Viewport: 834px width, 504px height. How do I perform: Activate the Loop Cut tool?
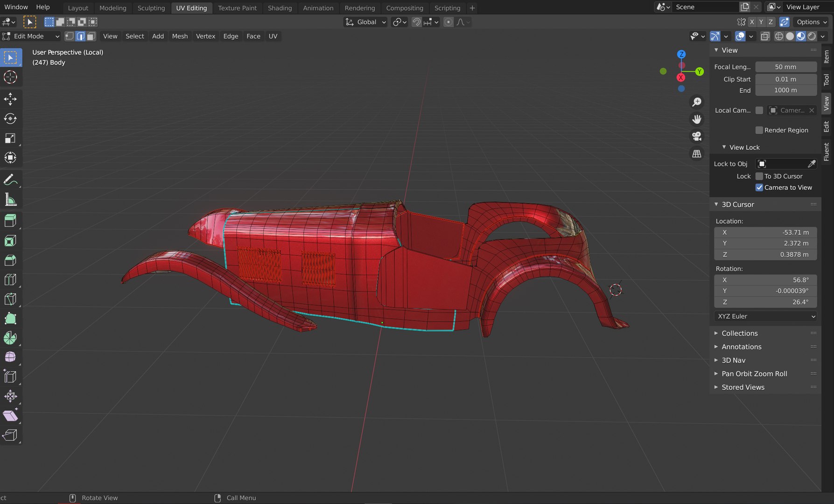tap(10, 280)
